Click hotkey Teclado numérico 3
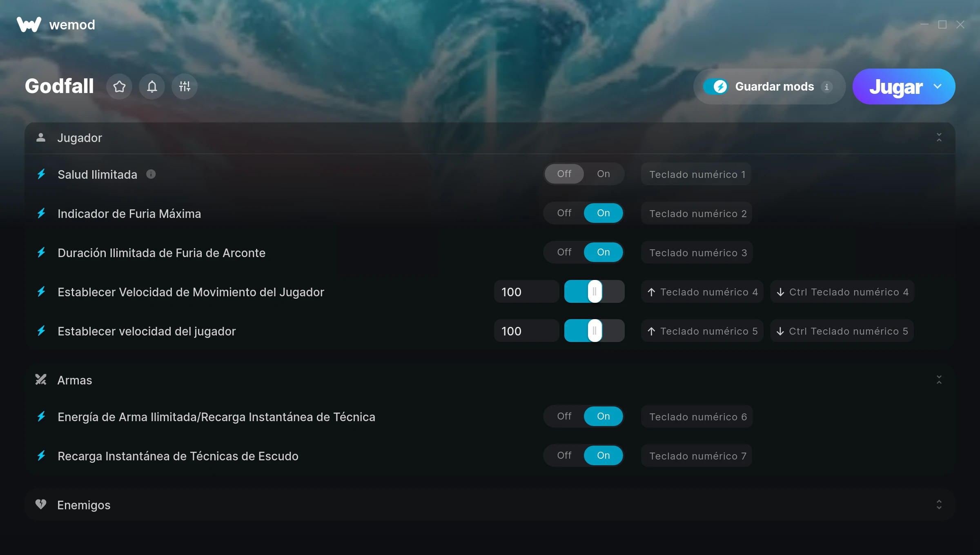This screenshot has height=555, width=980. 697,253
